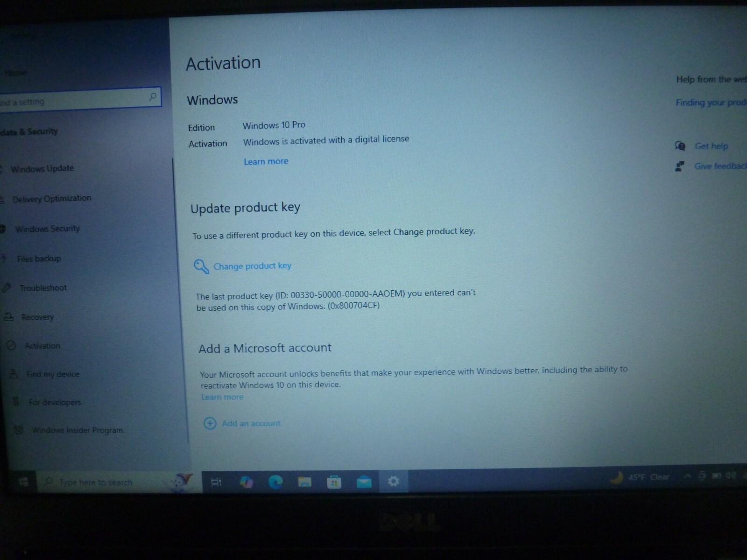Click volume icon in system tray
The height and width of the screenshot is (560, 747).
coord(731,476)
